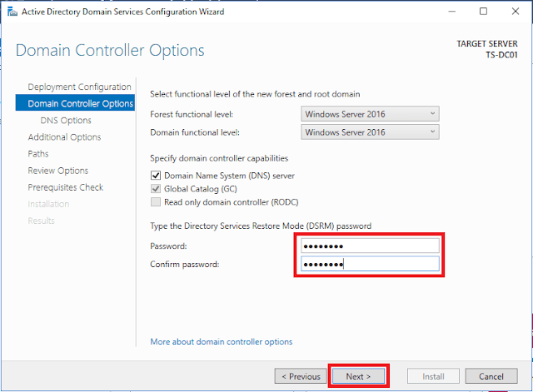
Task: Maximize the configuration wizard window
Action: pyautogui.click(x=483, y=12)
